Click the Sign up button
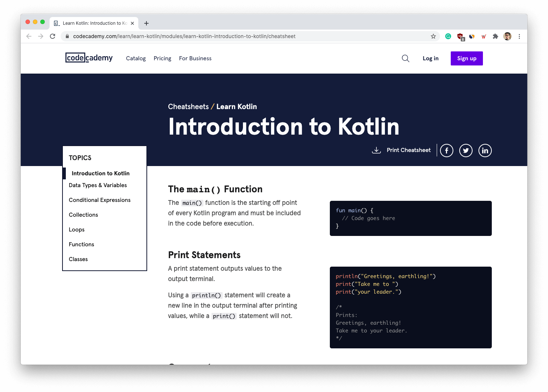 point(467,58)
